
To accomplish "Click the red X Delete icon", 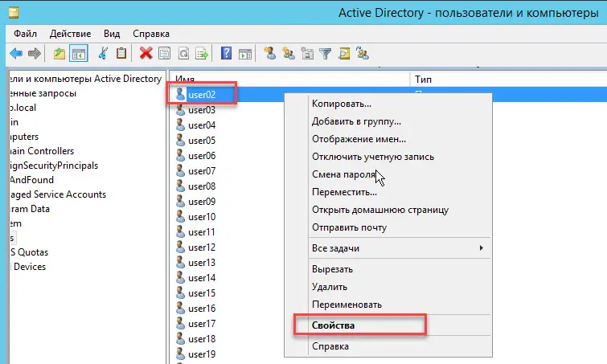I will (146, 53).
